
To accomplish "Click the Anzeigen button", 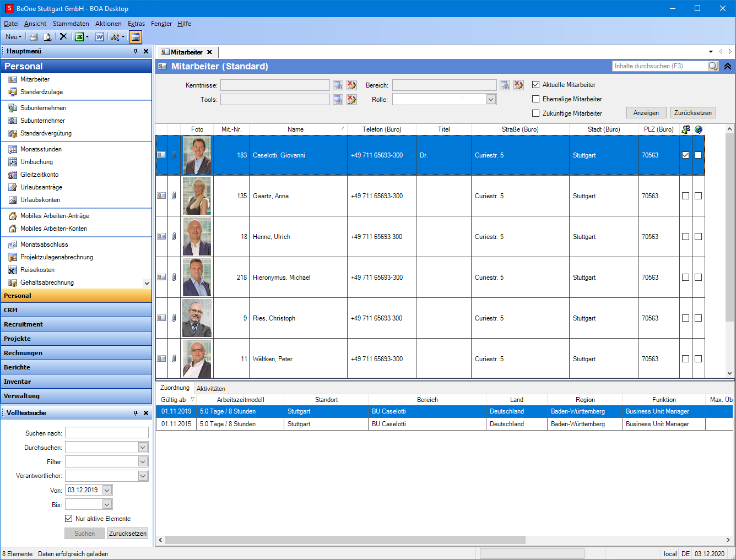I will pyautogui.click(x=646, y=113).
